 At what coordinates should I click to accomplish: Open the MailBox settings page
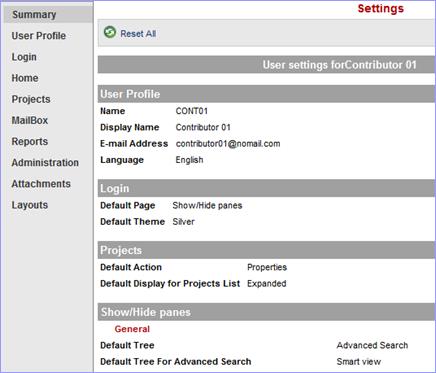[x=30, y=120]
